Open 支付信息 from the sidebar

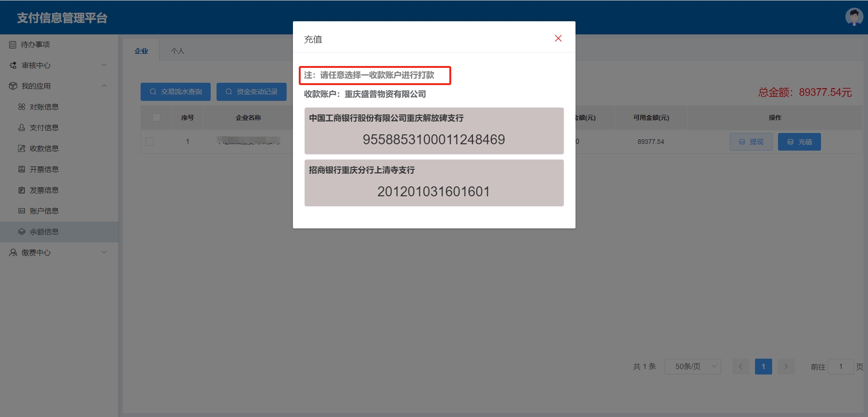click(44, 128)
